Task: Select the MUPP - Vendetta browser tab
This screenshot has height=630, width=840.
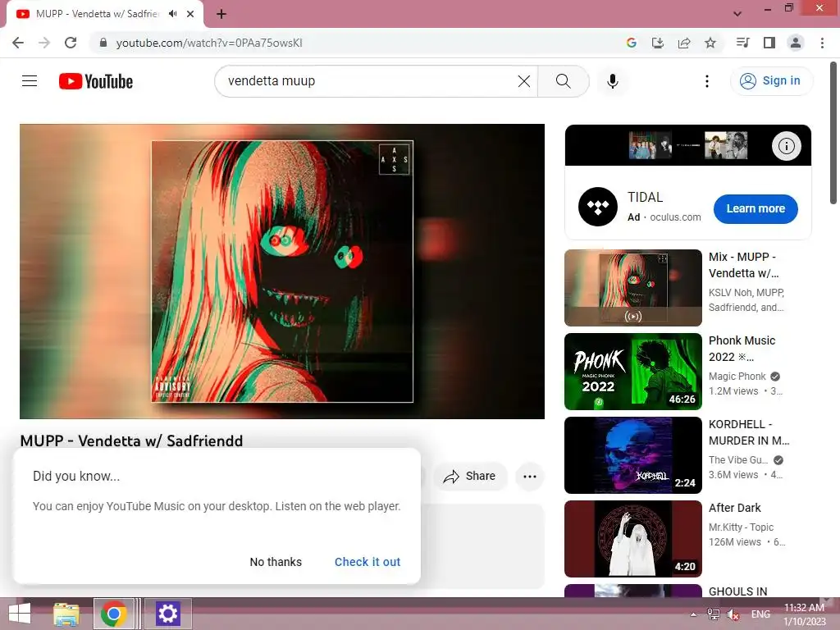Action: click(x=104, y=14)
